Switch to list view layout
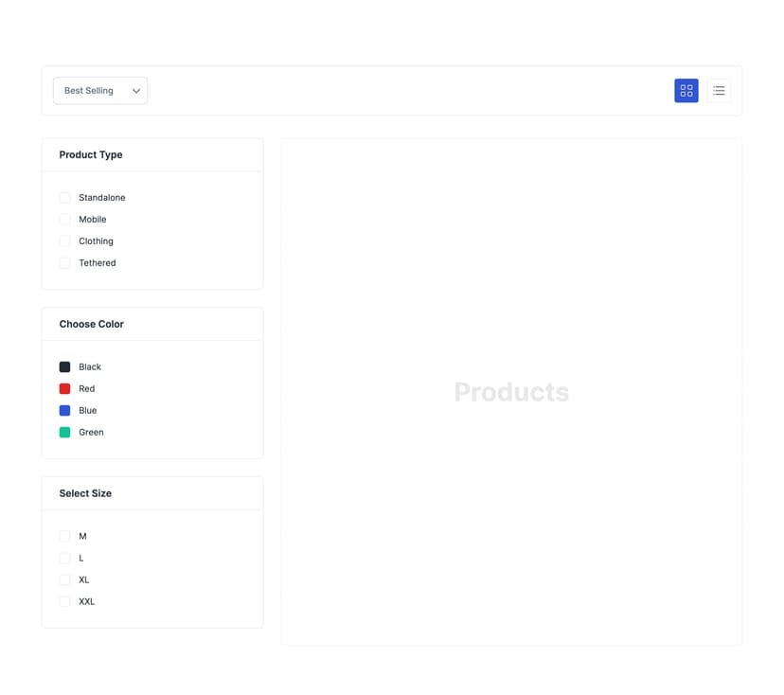Screen dimensions: 784x695 coord(719,90)
